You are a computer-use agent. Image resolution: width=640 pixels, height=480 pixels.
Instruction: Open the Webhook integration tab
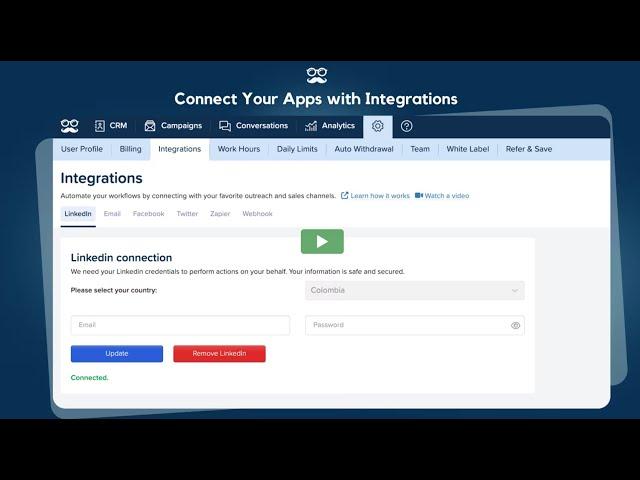click(x=257, y=213)
